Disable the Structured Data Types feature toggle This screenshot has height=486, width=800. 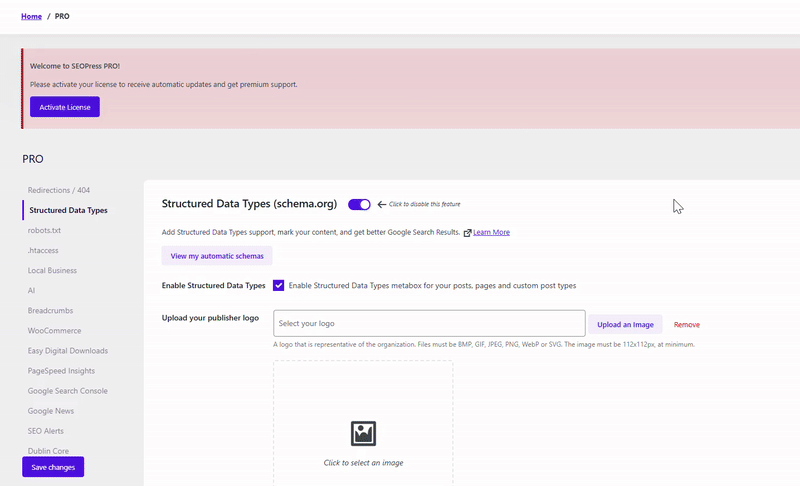[359, 204]
